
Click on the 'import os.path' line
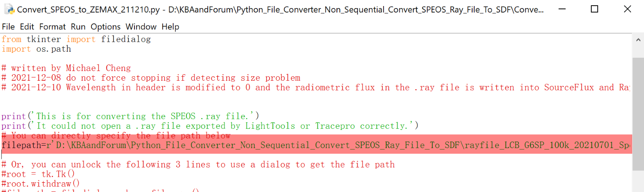[x=36, y=49]
